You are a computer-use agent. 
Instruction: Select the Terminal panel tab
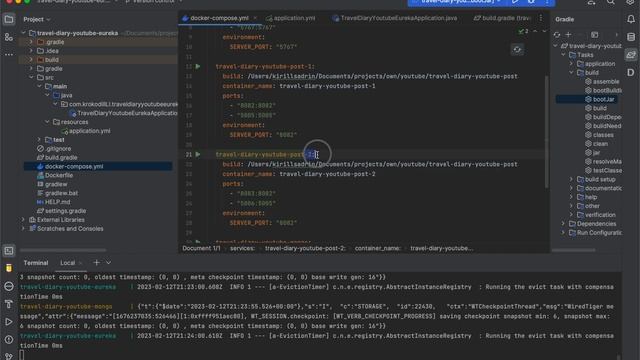(36, 263)
